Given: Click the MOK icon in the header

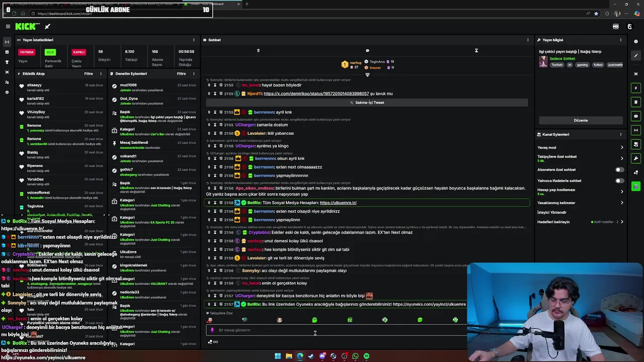Looking at the screenshot, I should click(615, 27).
